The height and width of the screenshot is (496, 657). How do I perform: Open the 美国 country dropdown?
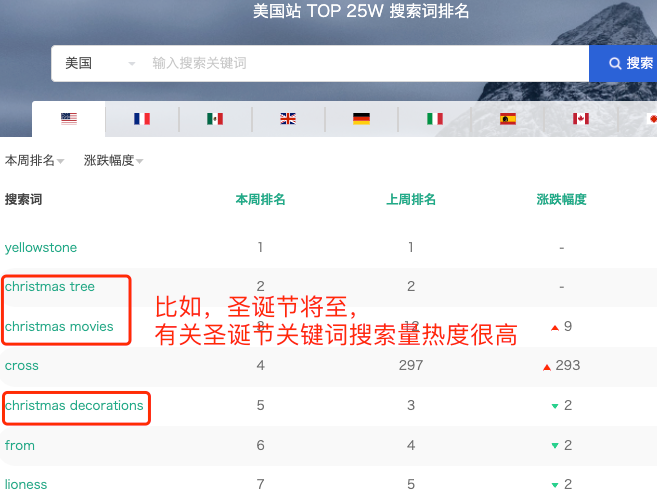pos(98,63)
